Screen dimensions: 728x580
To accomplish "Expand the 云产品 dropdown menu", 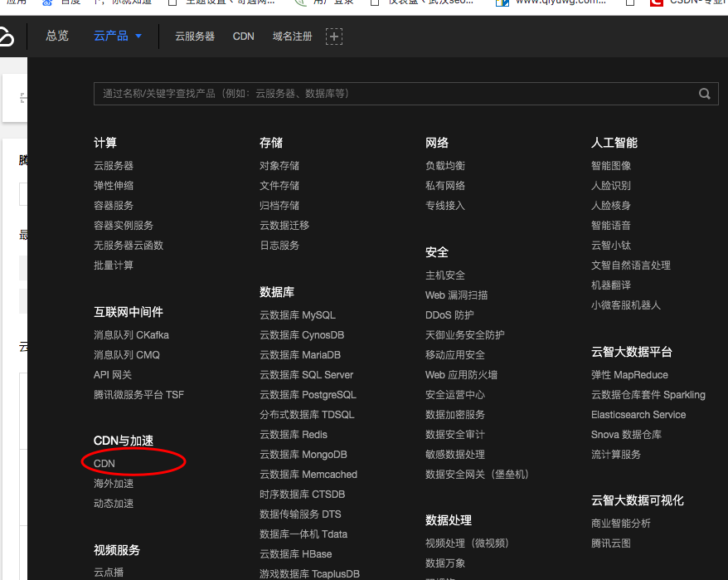I will (118, 37).
